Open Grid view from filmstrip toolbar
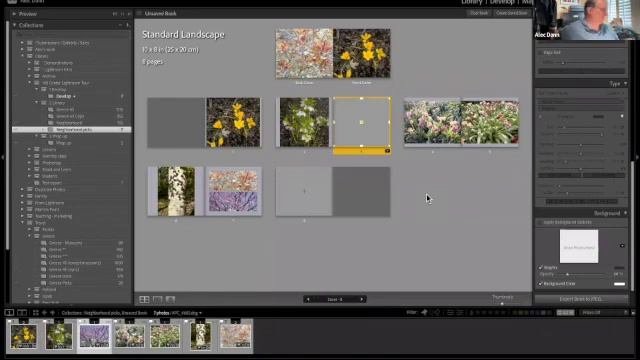640x360 pixels. pos(36,313)
